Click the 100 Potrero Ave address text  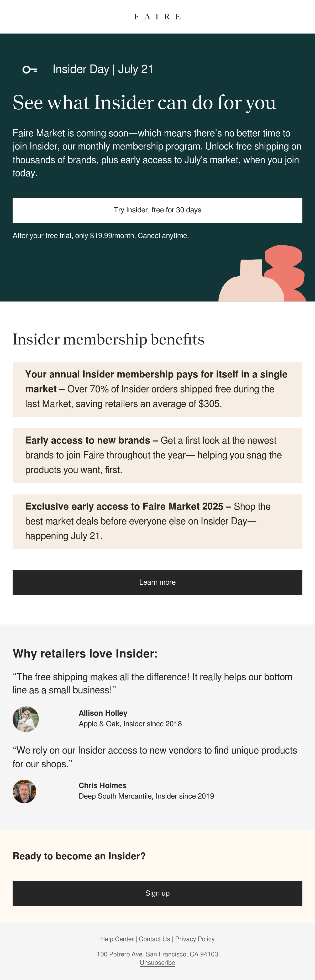(157, 954)
